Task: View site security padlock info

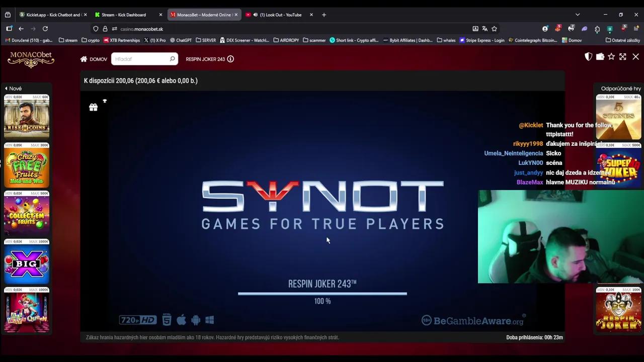Action: pos(105,29)
